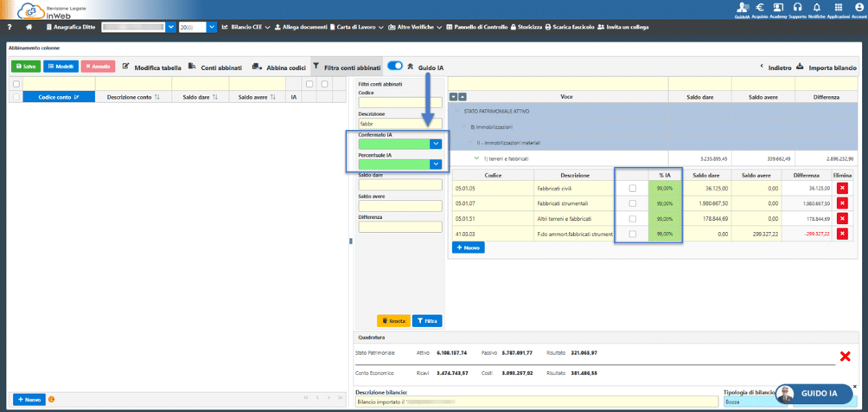This screenshot has height=412, width=868.
Task: Open the Acquisto euro icon
Action: (x=761, y=8)
